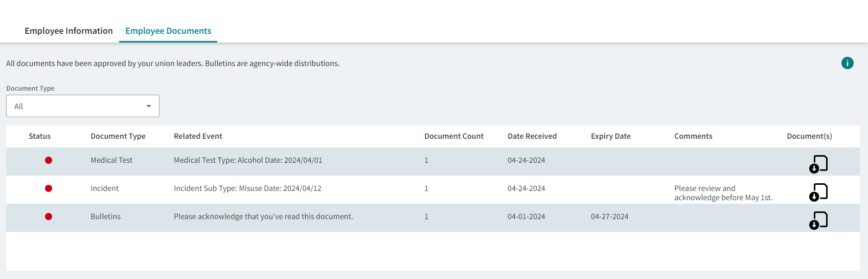
Task: Click the Document Type dropdown arrow
Action: click(149, 106)
